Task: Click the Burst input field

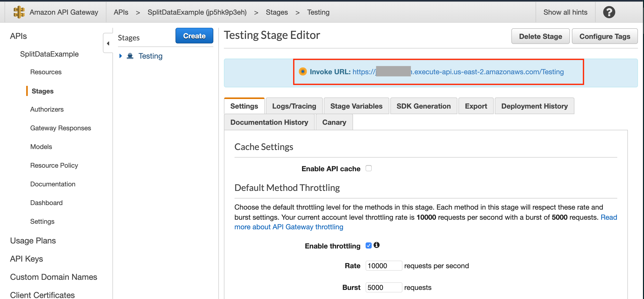Action: pyautogui.click(x=383, y=287)
